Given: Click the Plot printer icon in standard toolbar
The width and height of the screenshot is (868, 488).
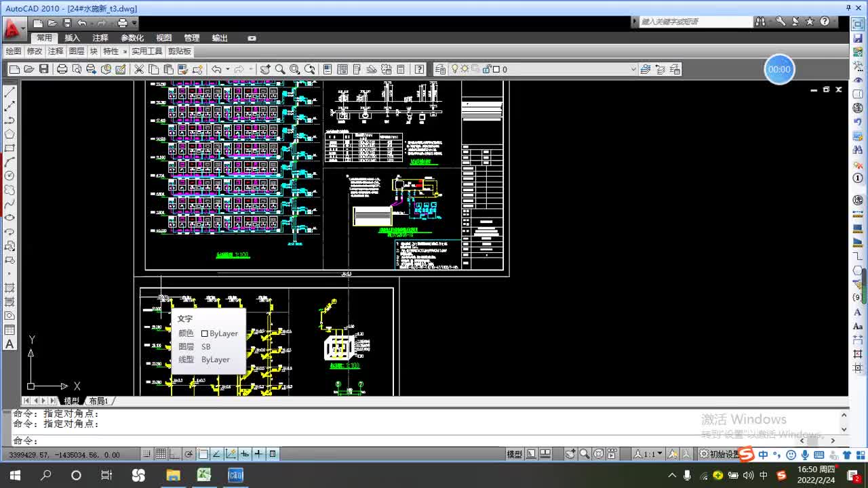Looking at the screenshot, I should tap(62, 69).
